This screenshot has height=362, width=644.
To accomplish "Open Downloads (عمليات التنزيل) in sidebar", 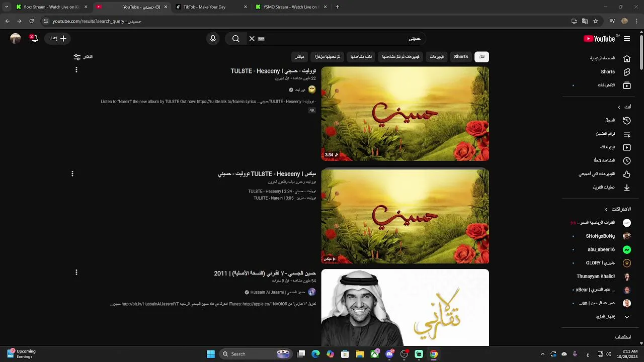I will [612, 187].
